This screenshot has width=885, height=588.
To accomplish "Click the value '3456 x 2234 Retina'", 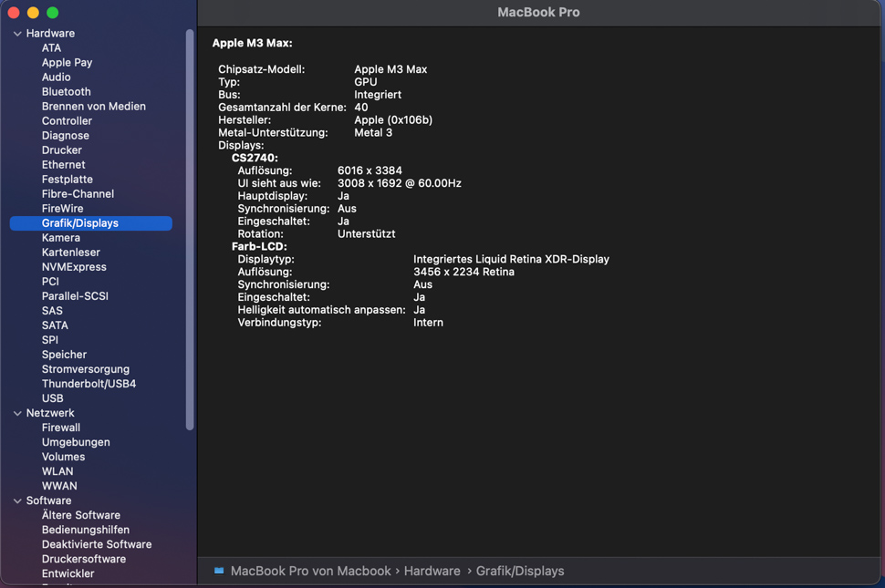I will click(463, 273).
